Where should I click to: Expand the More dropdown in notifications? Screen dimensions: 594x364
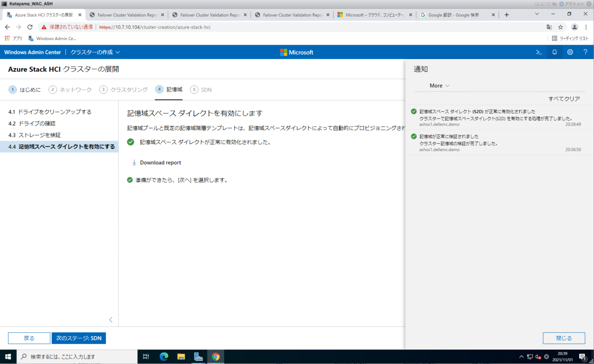click(x=440, y=86)
